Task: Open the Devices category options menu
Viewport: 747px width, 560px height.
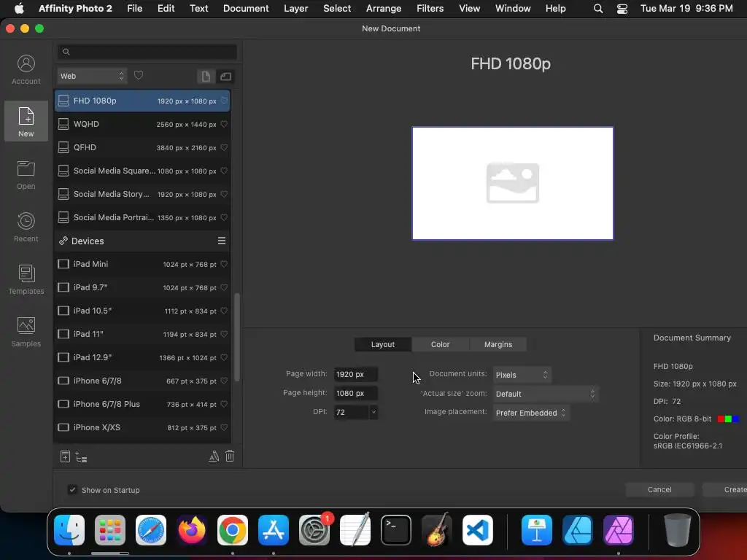Action: tap(222, 241)
